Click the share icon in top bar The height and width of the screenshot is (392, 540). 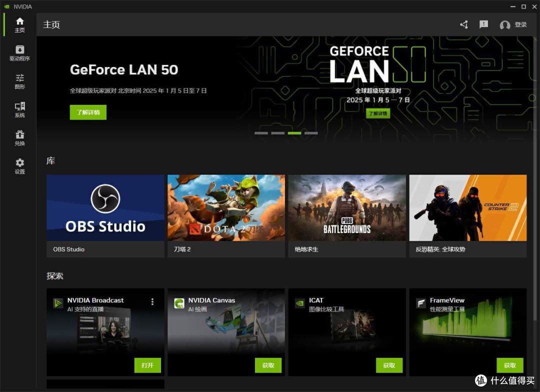click(464, 24)
